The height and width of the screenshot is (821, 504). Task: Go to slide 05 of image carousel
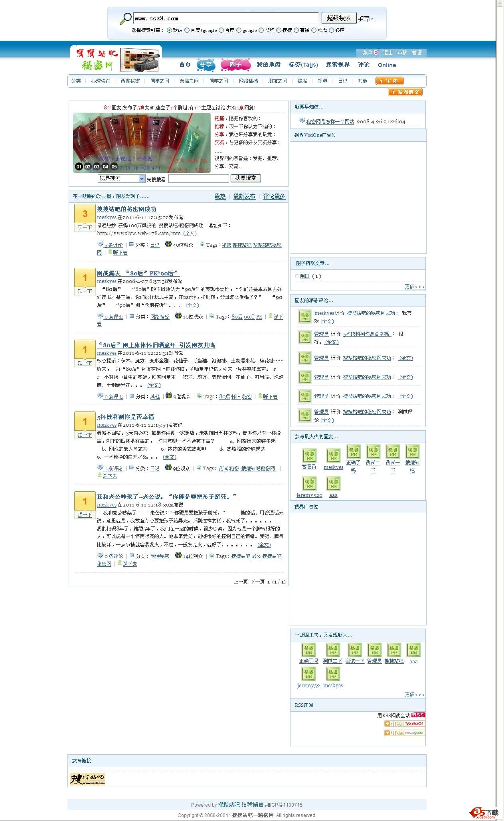tap(114, 166)
